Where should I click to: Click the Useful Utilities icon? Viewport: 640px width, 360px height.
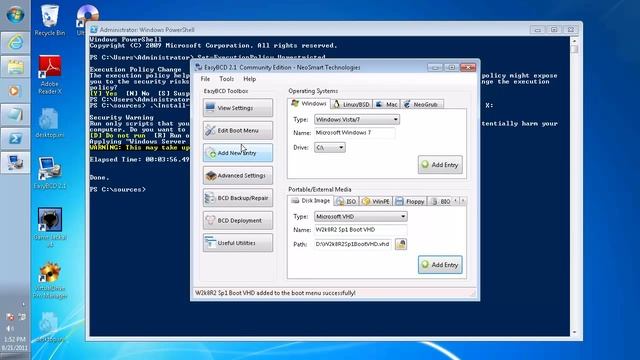210,242
